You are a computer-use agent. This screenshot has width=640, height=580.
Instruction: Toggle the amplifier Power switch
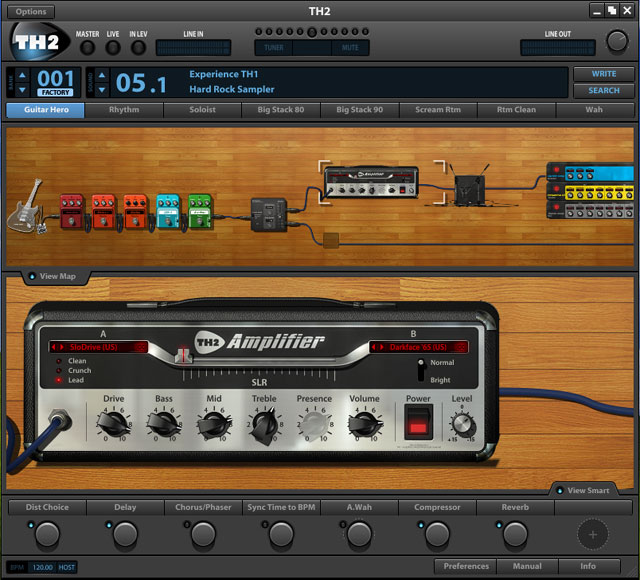(x=418, y=422)
